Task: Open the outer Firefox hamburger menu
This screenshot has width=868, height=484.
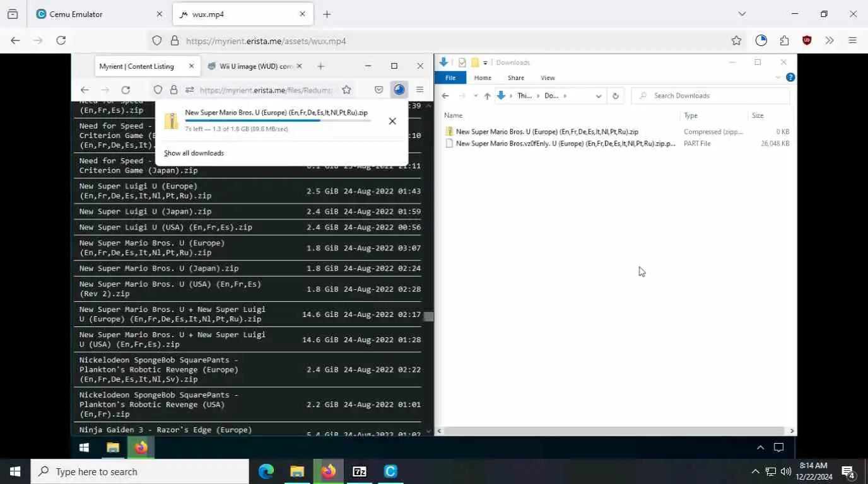Action: coord(852,40)
